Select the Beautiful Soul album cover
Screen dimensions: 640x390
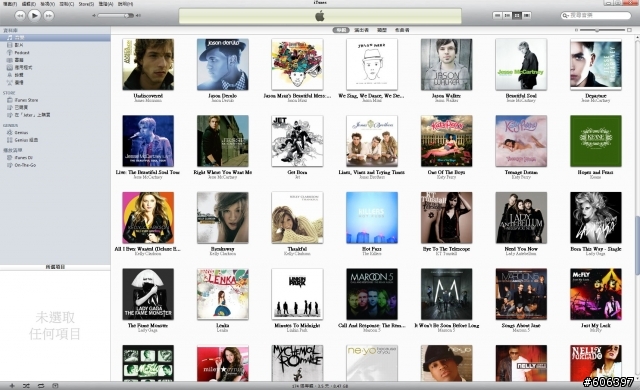(521, 64)
